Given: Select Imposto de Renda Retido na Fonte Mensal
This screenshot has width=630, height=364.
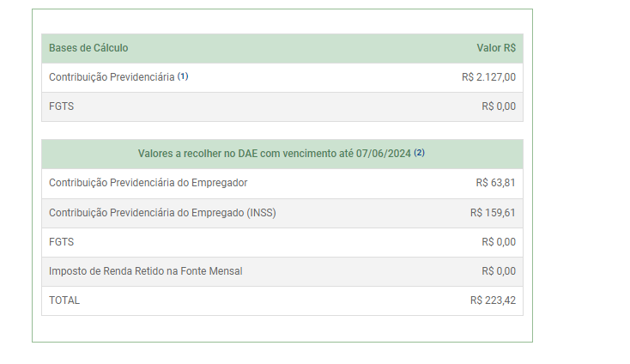Looking at the screenshot, I should click(145, 271).
